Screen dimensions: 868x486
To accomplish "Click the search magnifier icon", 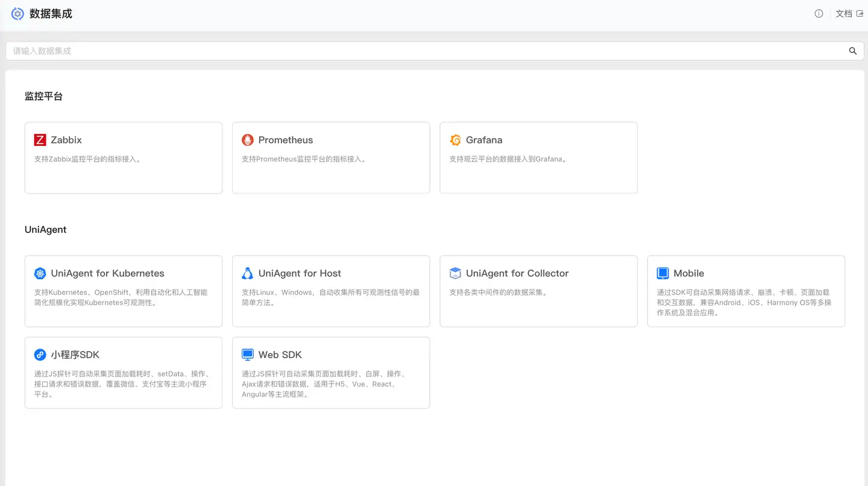I will [x=852, y=51].
